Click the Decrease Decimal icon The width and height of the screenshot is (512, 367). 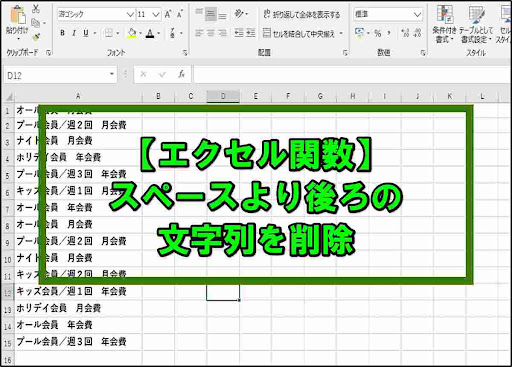click(417, 33)
